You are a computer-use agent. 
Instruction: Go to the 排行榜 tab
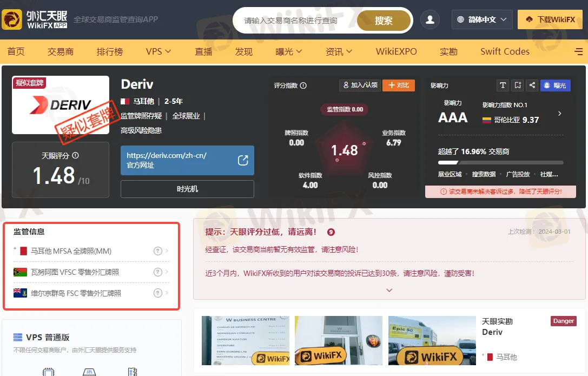pos(110,52)
